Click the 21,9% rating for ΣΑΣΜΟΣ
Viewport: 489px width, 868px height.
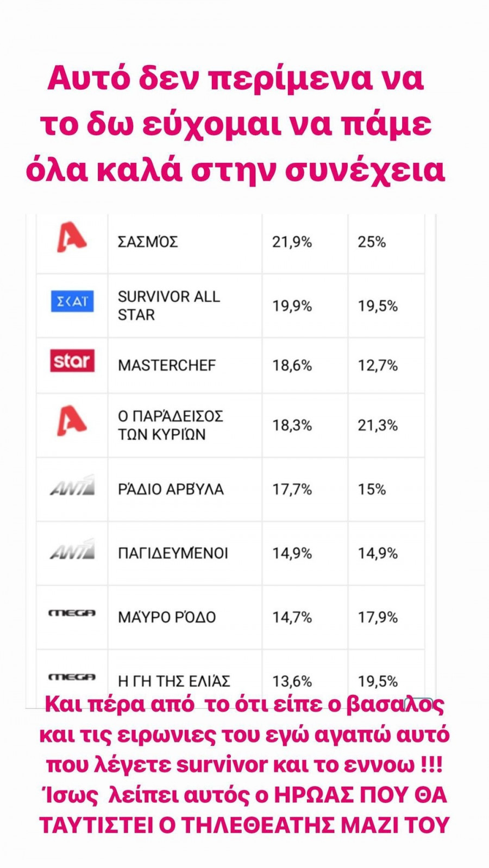292,242
